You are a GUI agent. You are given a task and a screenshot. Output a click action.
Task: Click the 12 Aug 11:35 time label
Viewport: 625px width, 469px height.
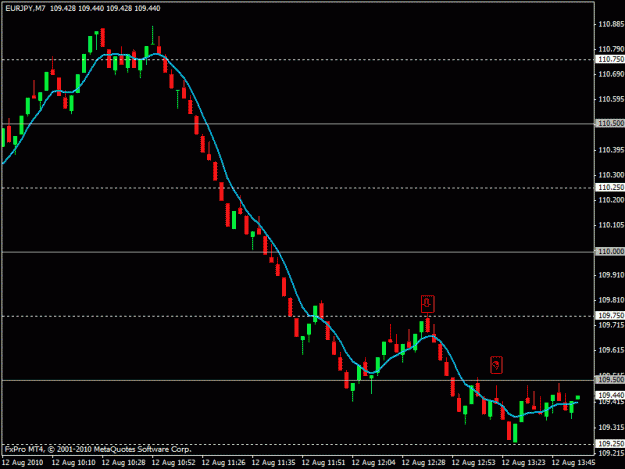(x=273, y=463)
